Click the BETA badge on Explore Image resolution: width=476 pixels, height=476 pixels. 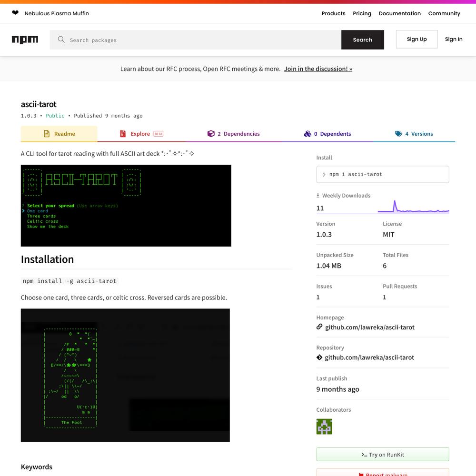pyautogui.click(x=159, y=134)
